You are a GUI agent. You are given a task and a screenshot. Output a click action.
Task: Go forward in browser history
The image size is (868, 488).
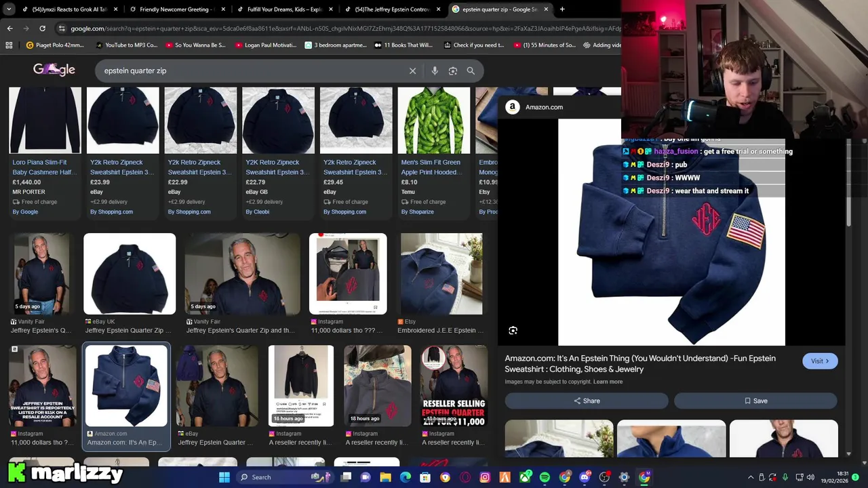click(x=26, y=28)
